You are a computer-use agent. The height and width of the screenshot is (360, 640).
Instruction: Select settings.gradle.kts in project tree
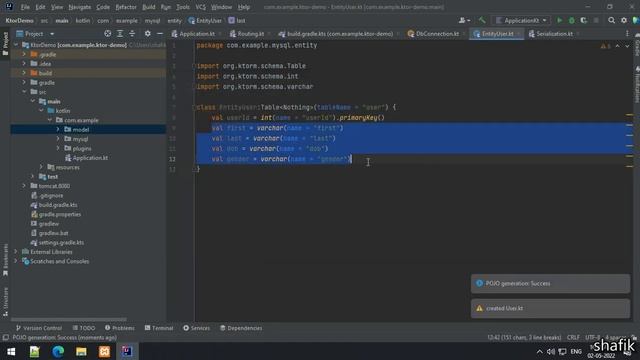click(x=61, y=242)
